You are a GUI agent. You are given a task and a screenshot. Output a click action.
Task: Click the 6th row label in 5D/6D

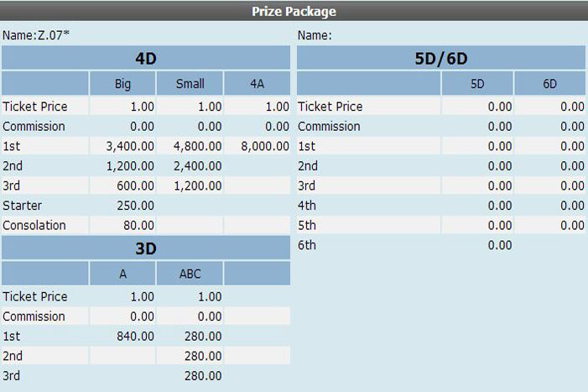(x=308, y=245)
